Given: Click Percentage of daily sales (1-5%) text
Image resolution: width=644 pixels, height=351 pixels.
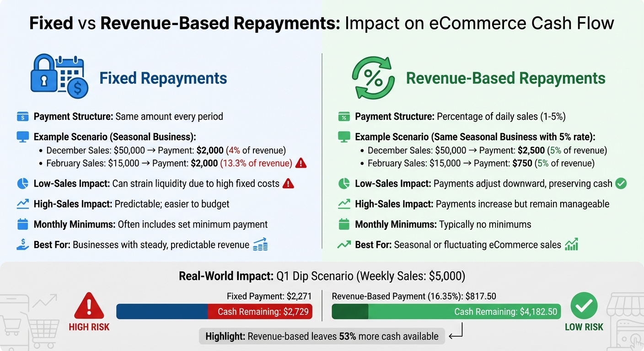Looking at the screenshot, I should click(x=501, y=117).
